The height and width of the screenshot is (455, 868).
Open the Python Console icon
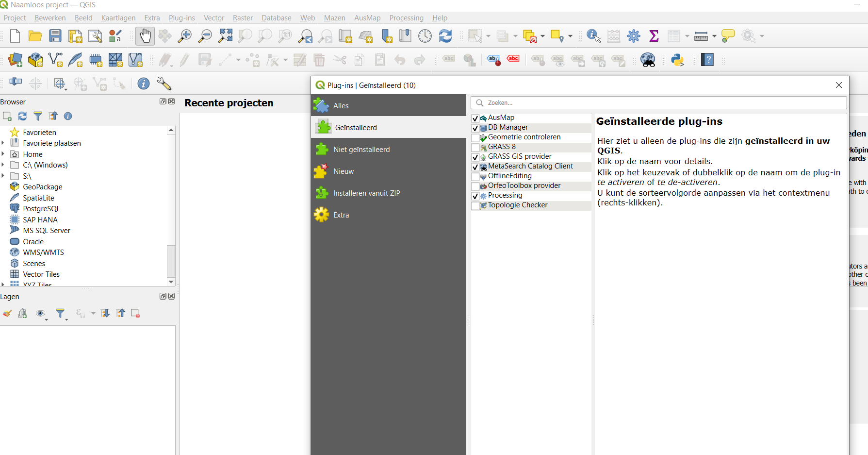[x=677, y=60]
